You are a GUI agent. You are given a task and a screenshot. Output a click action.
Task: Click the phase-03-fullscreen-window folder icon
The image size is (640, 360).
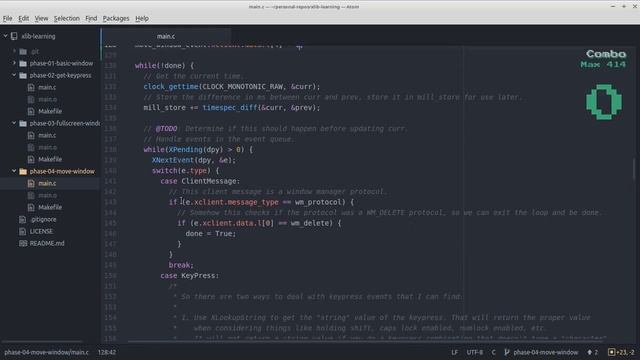[23, 123]
